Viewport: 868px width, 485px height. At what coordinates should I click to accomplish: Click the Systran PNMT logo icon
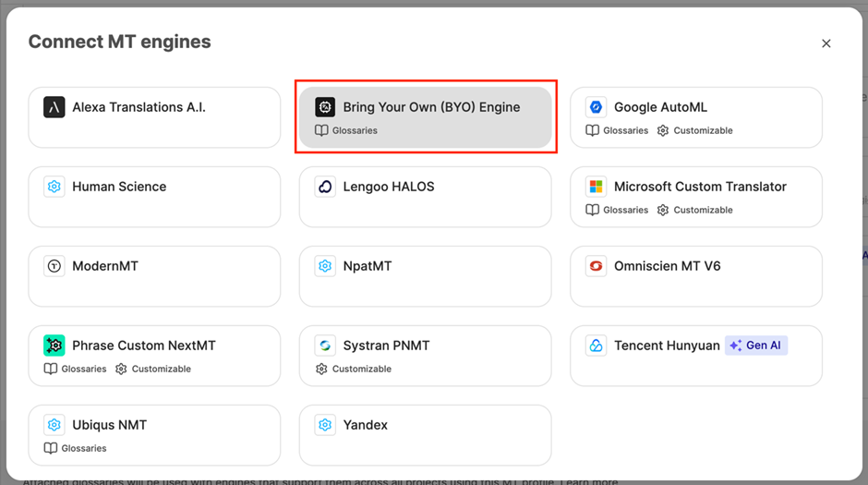click(324, 346)
